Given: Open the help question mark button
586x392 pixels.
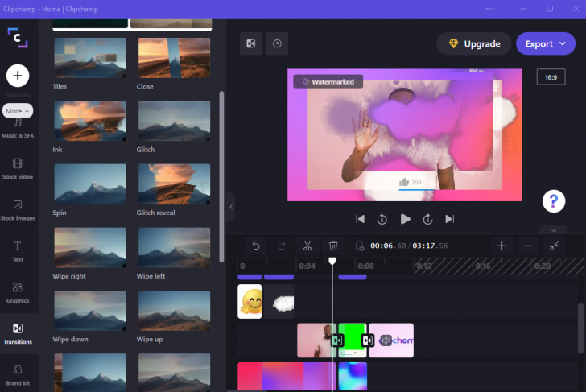Looking at the screenshot, I should tap(554, 201).
